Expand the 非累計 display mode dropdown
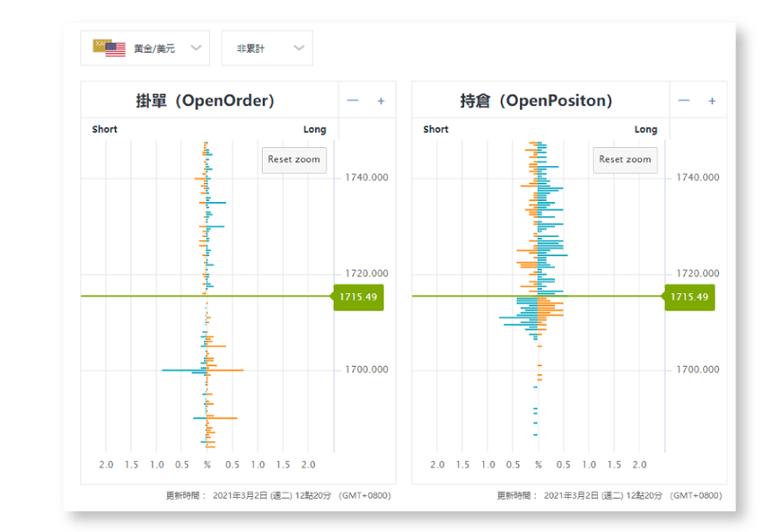Viewport: 781px width, 532px height. (x=268, y=48)
